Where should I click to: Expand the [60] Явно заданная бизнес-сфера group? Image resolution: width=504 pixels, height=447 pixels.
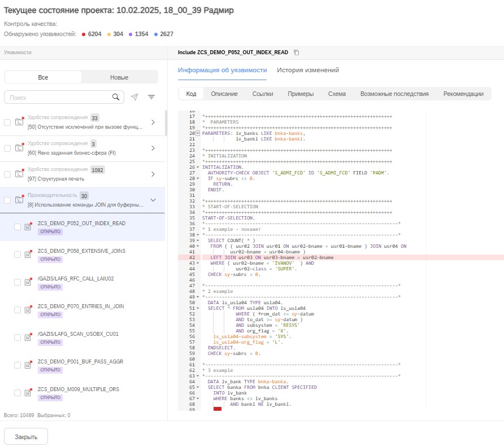[153, 148]
